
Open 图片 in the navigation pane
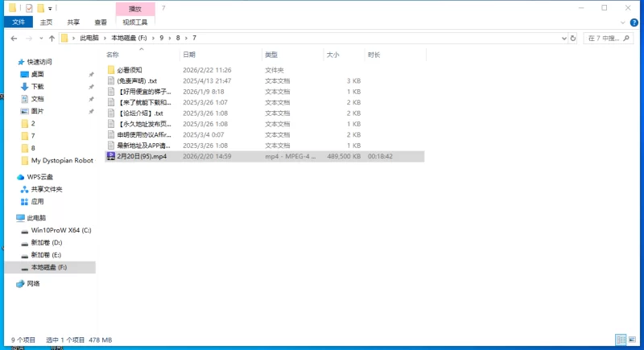pos(37,111)
